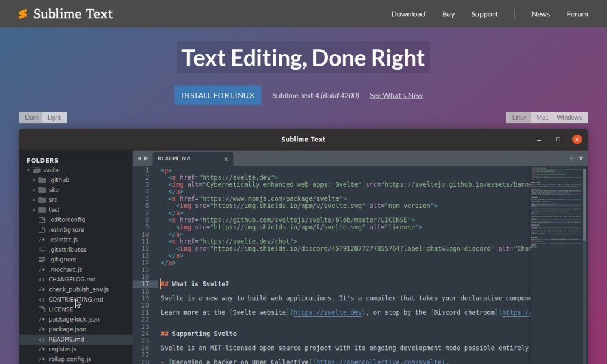607x364 pixels.
Task: Click the src folder icon
Action: [x=42, y=200]
